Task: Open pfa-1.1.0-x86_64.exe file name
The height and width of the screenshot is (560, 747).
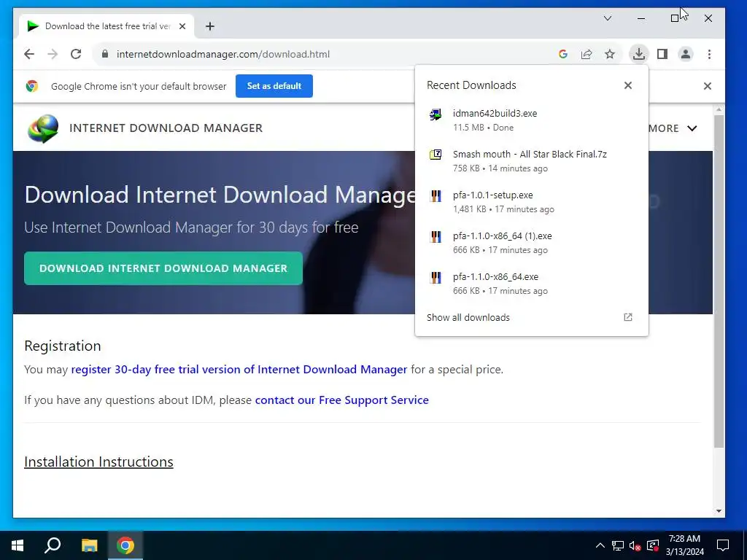Action: click(495, 277)
